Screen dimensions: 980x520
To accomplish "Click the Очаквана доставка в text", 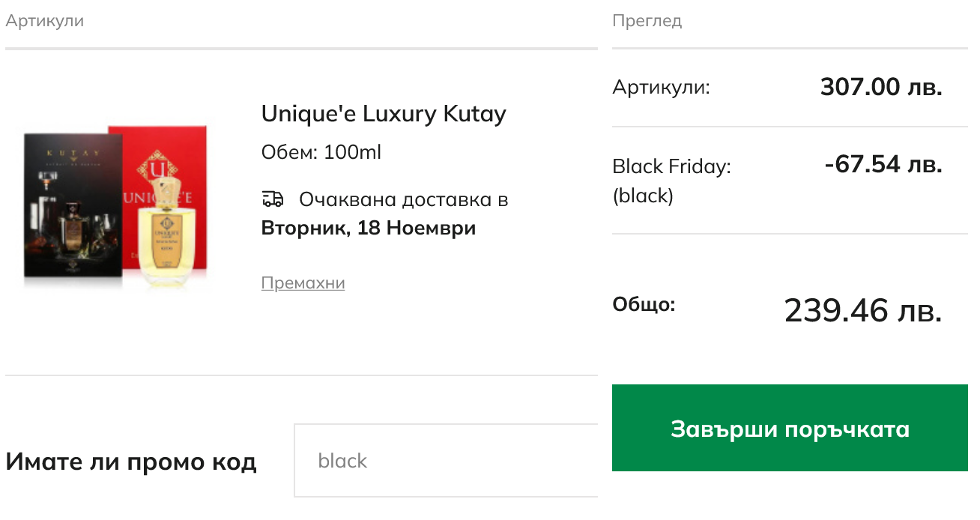I will 403,200.
